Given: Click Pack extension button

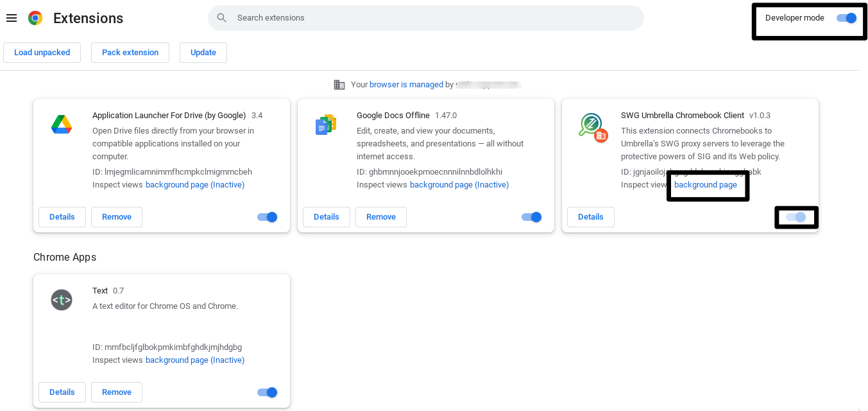Looking at the screenshot, I should pos(130,53).
